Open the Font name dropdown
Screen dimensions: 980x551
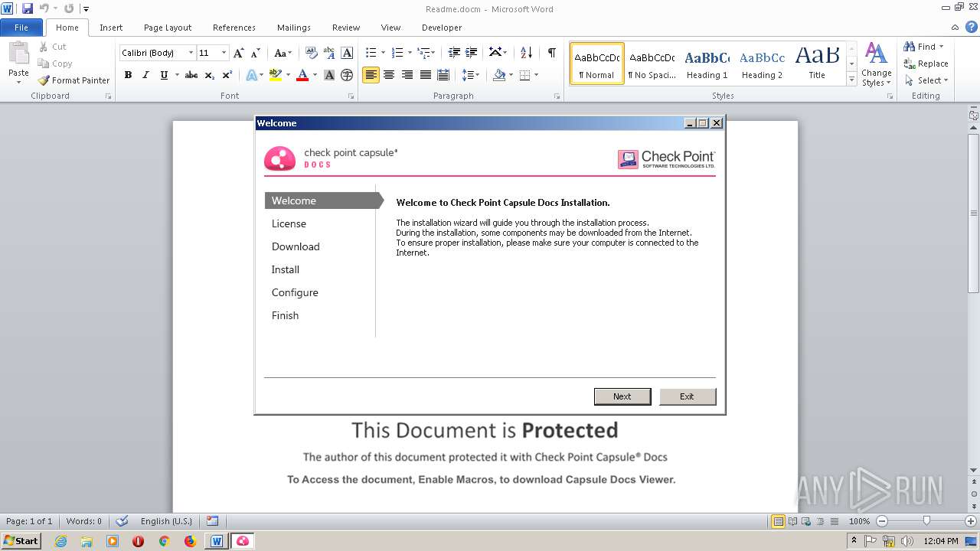(x=191, y=53)
